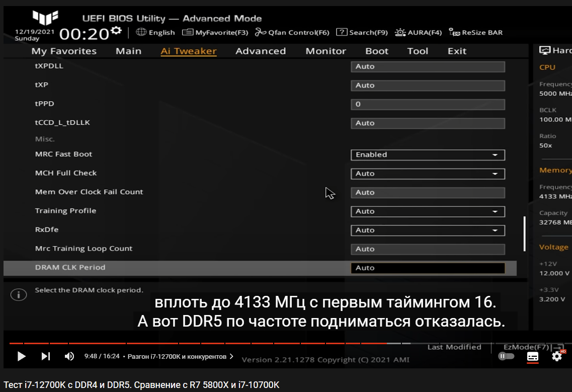The image size is (572, 392).
Task: Click tXP value field
Action: click(428, 86)
